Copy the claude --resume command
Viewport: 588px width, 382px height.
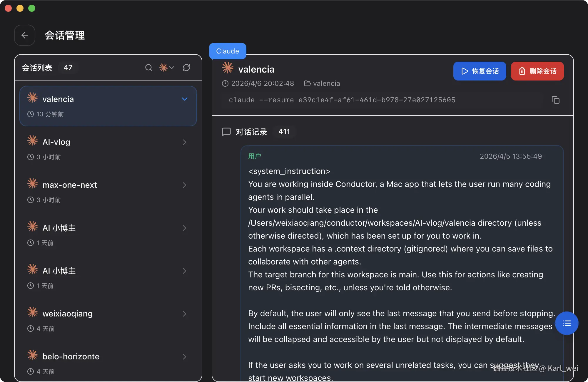555,100
